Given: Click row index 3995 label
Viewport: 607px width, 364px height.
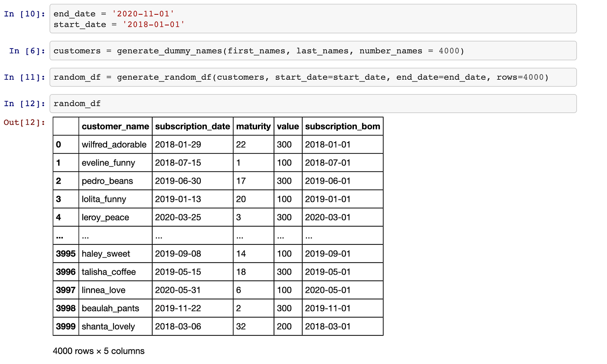Looking at the screenshot, I should click(x=65, y=253).
